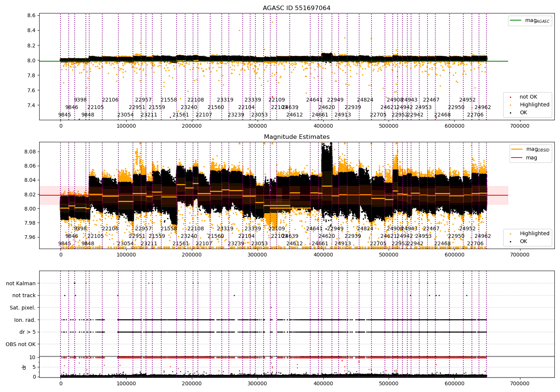The image size is (560, 392).
Task: Click the 'not Kalman' axis label
Action: click(x=21, y=283)
